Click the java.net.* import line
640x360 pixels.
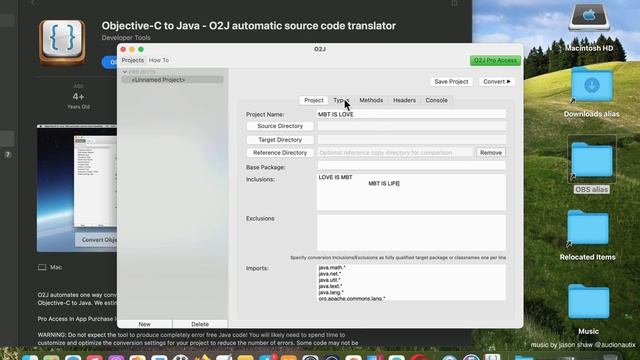click(x=329, y=274)
